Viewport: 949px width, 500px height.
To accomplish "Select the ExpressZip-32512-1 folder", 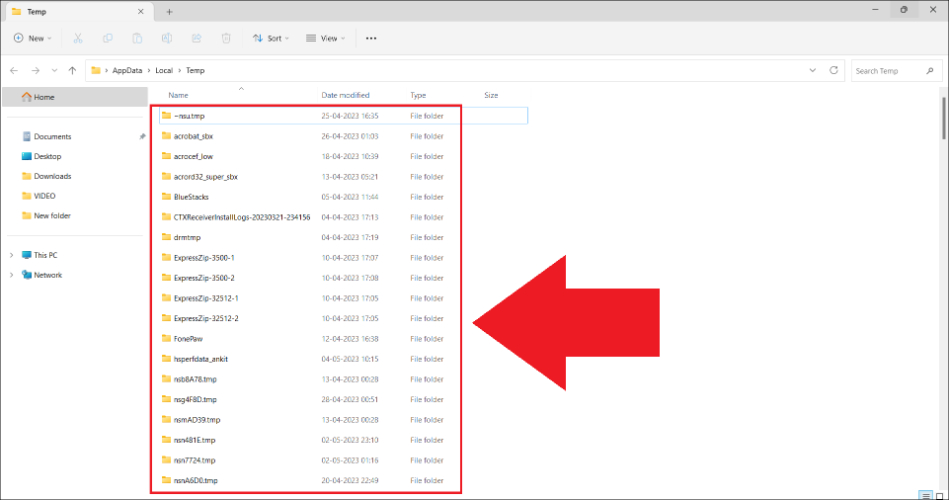I will click(x=206, y=298).
